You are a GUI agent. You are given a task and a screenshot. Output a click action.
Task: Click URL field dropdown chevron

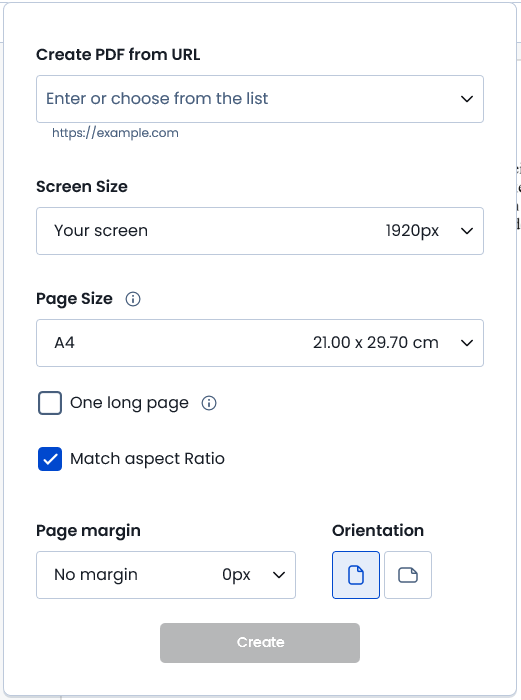(467, 99)
